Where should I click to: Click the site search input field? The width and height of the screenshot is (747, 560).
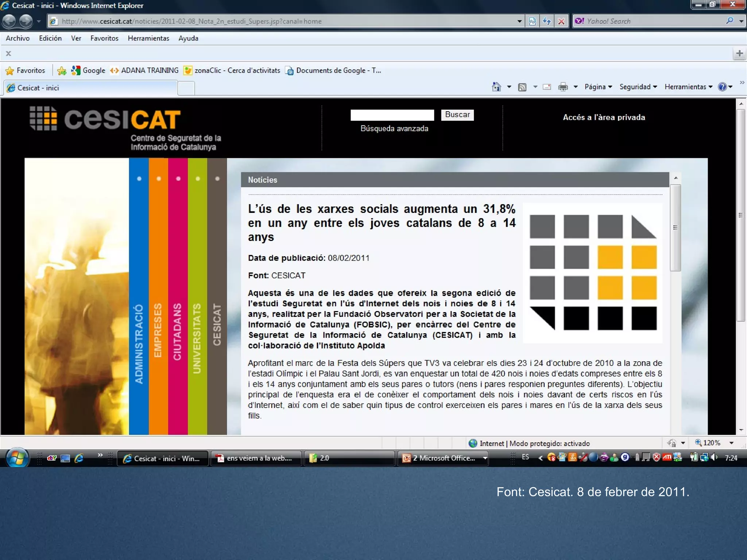(x=392, y=115)
